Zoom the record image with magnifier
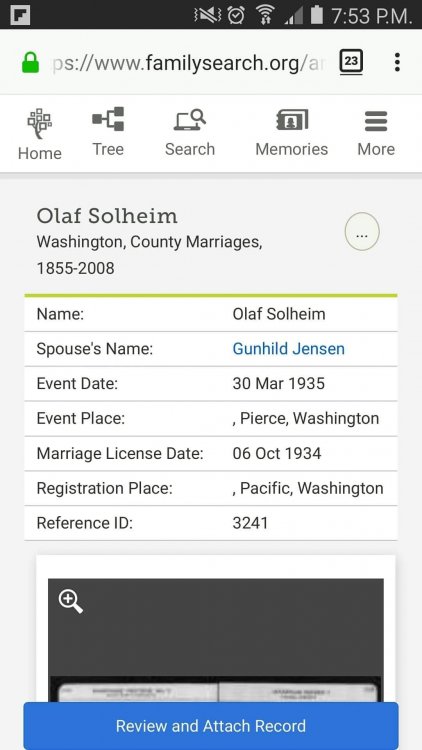This screenshot has width=422, height=750. [x=70, y=601]
